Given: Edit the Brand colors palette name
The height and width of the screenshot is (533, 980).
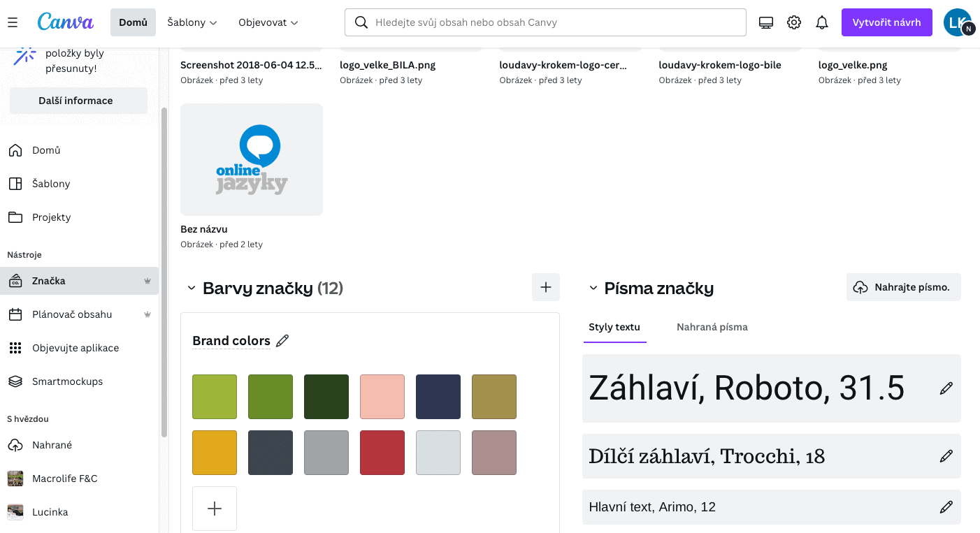Looking at the screenshot, I should (x=282, y=341).
